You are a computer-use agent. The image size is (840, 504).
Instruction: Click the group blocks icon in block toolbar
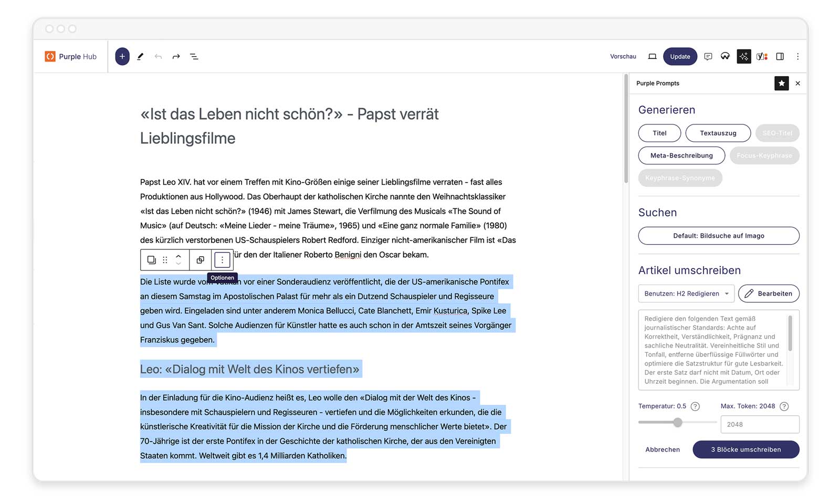coord(201,260)
